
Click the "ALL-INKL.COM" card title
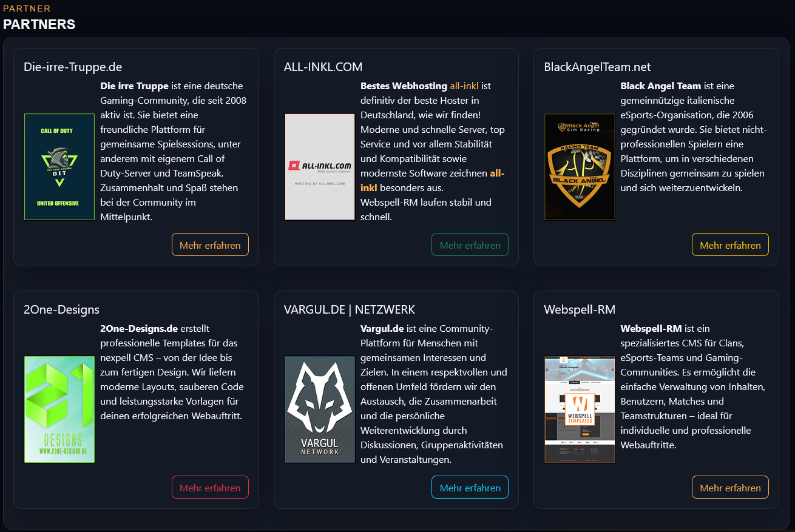coord(323,67)
